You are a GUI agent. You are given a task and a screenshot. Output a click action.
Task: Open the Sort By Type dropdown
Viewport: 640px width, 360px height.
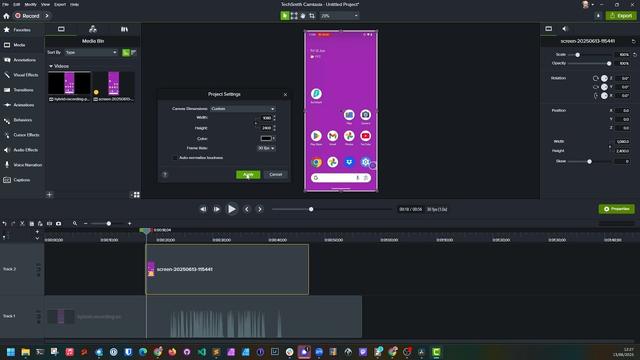tap(91, 52)
